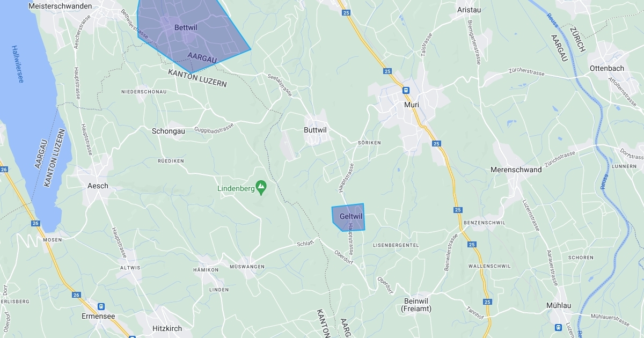The image size is (644, 338).
Task: Click the Aesch village label
Action: (x=98, y=186)
